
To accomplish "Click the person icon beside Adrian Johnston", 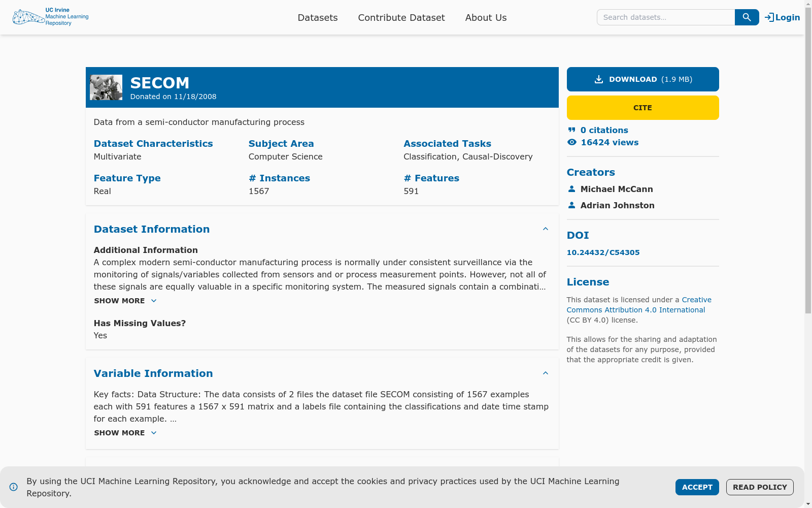I will click(572, 205).
